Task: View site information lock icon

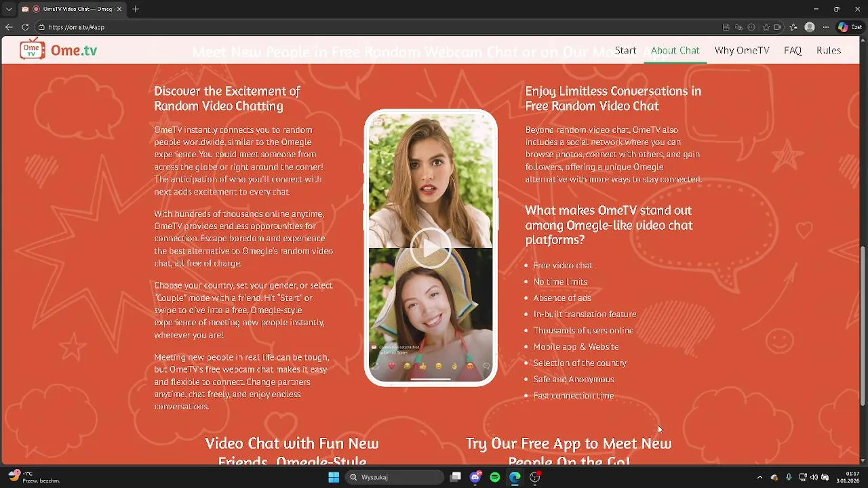Action: point(41,27)
